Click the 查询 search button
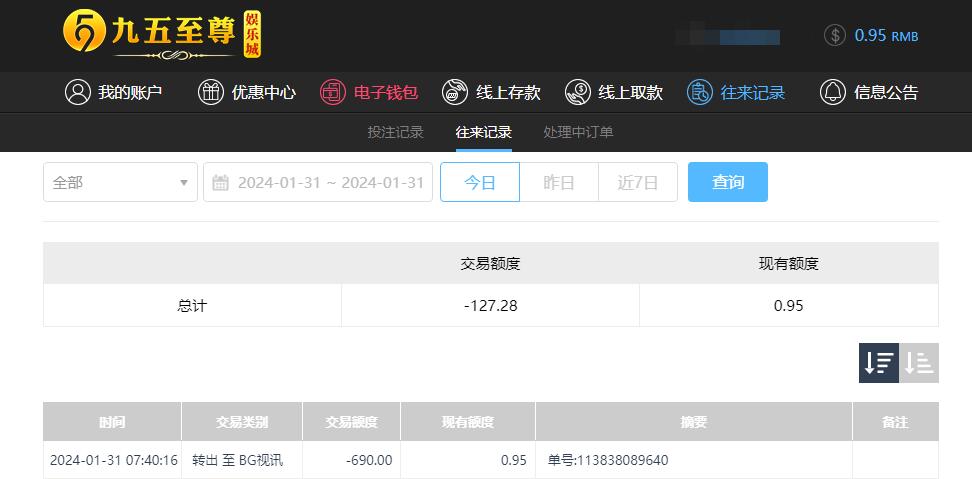Screen dimensions: 972x479 (x=728, y=182)
